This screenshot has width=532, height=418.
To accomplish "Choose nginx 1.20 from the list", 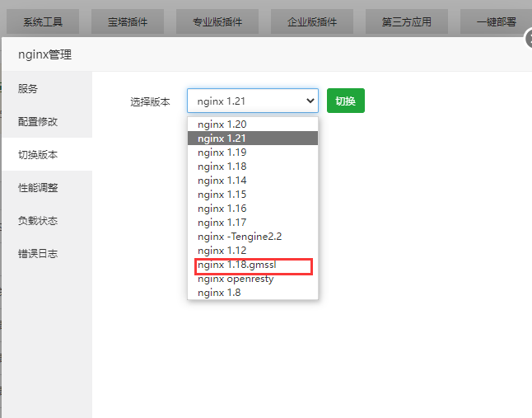I will tap(253, 124).
